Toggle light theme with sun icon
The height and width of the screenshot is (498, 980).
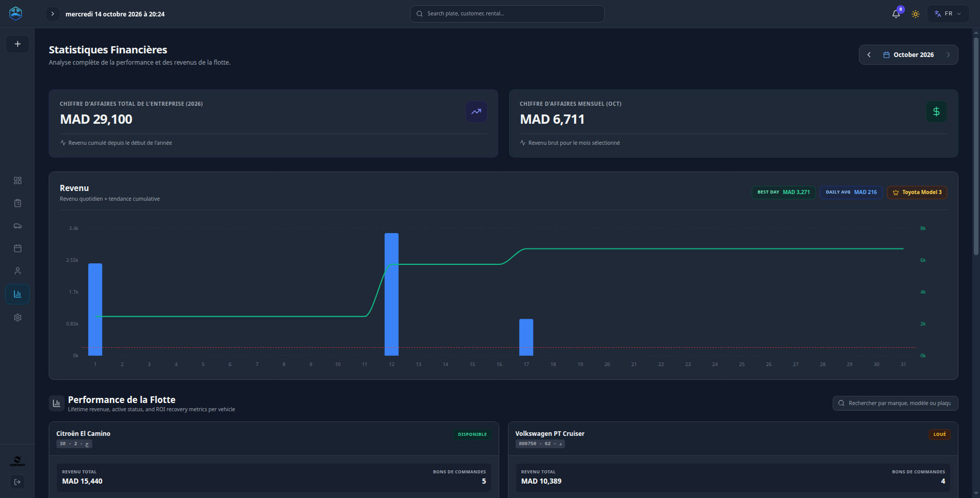coord(915,14)
